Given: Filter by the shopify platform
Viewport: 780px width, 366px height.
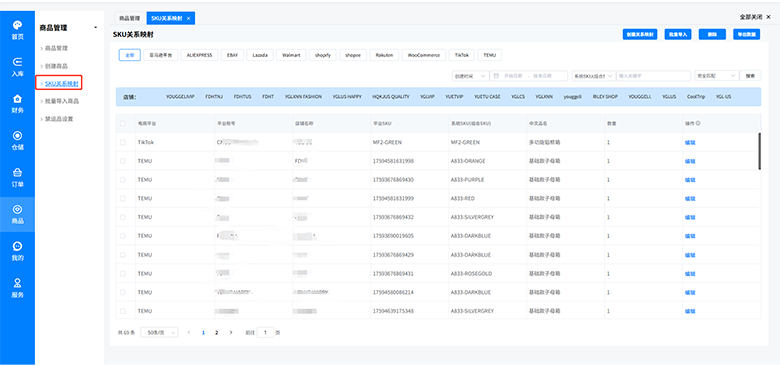Looking at the screenshot, I should 323,55.
